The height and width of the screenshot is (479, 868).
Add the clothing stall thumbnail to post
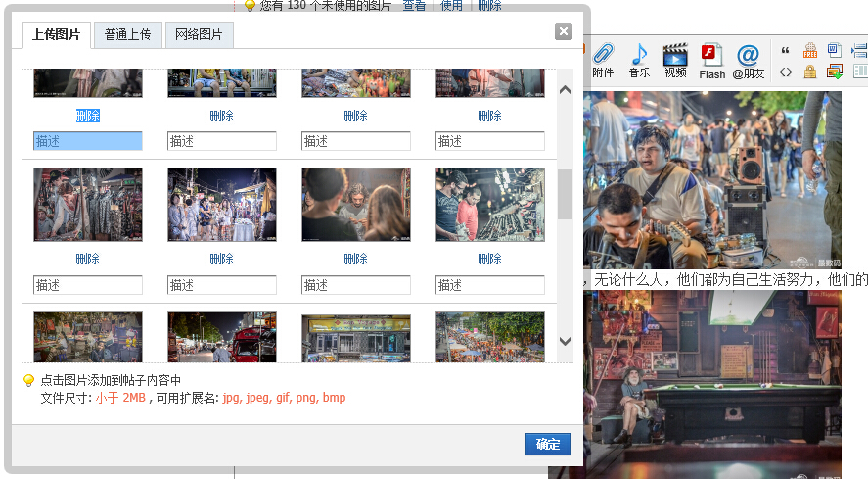pyautogui.click(x=88, y=205)
